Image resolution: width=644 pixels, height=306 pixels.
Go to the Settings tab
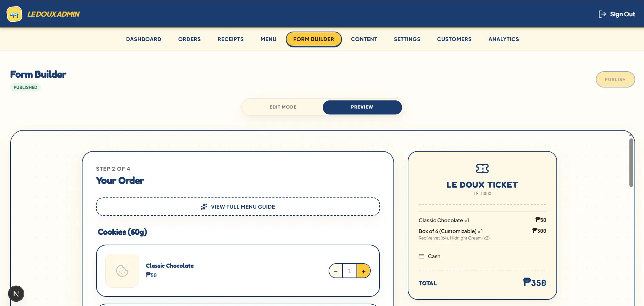(407, 39)
